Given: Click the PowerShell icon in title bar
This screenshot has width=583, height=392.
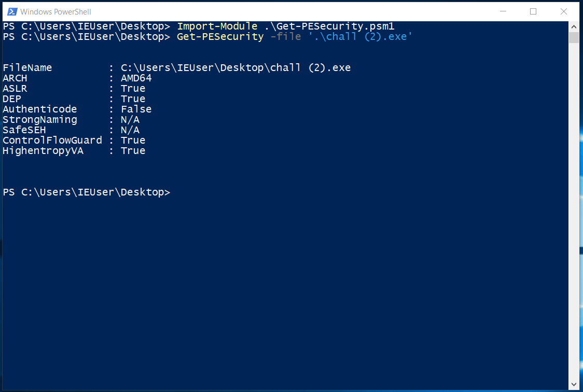Looking at the screenshot, I should click(x=11, y=11).
